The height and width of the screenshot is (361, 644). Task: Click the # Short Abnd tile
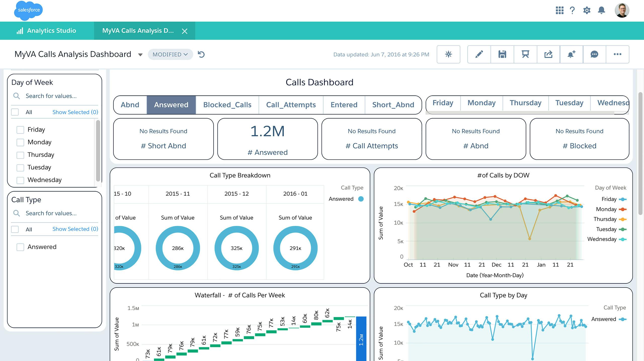coord(164,139)
